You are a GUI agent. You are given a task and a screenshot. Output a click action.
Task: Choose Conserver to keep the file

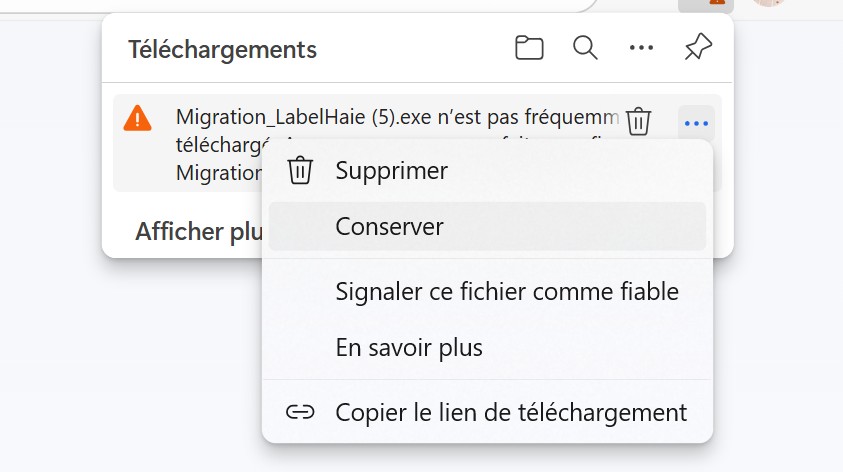coord(390,227)
